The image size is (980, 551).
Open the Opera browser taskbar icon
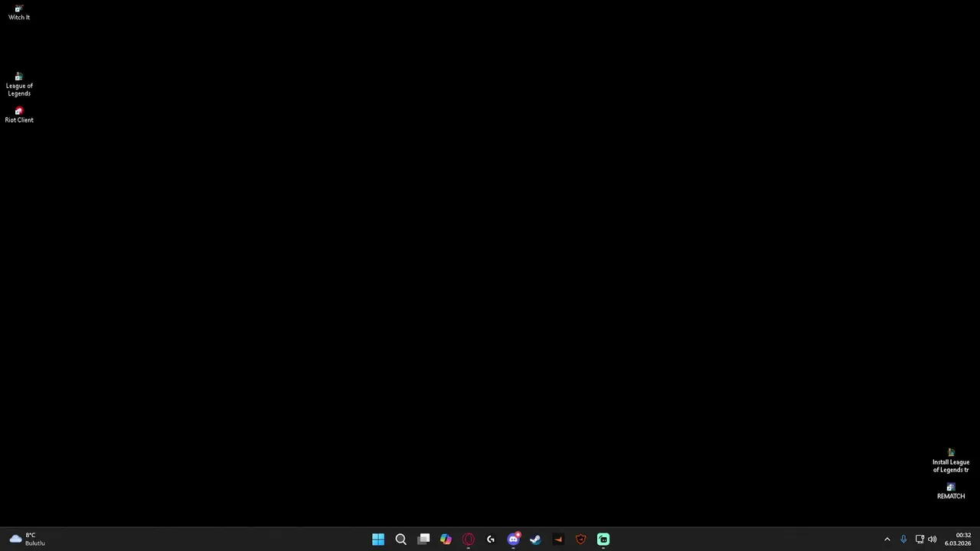pyautogui.click(x=469, y=540)
